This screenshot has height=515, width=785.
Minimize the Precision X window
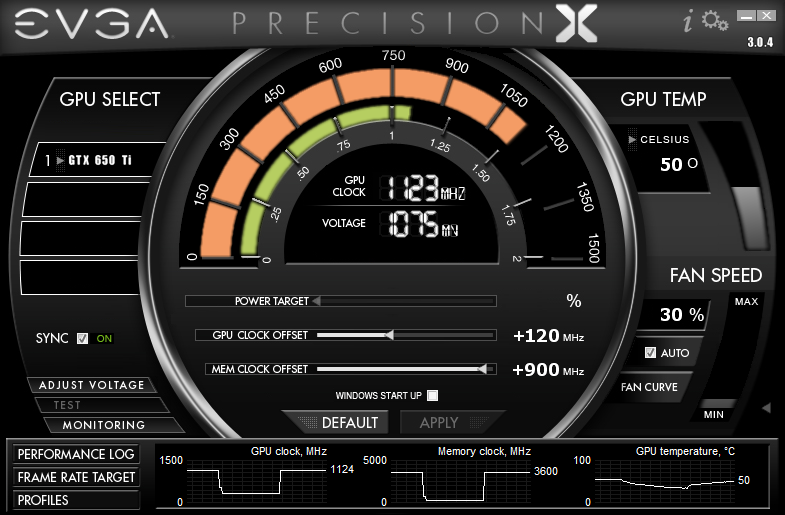click(x=746, y=16)
